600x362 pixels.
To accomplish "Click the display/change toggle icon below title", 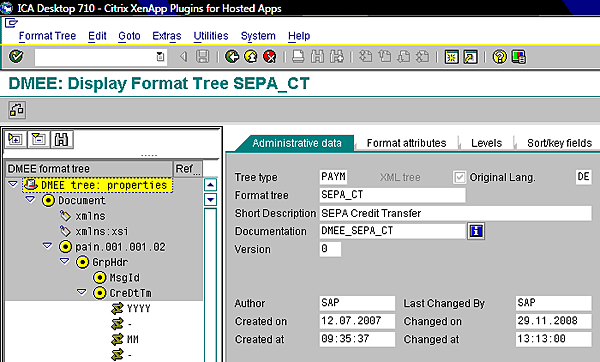I will coord(17,110).
